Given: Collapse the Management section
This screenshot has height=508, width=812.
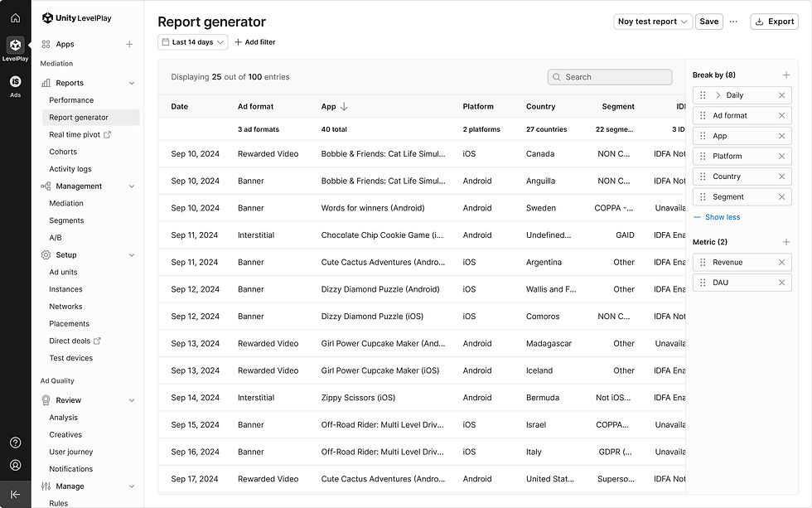Looking at the screenshot, I should click(132, 186).
